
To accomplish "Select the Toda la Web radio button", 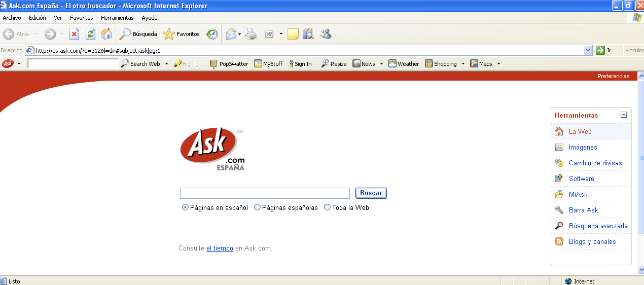I will point(327,207).
